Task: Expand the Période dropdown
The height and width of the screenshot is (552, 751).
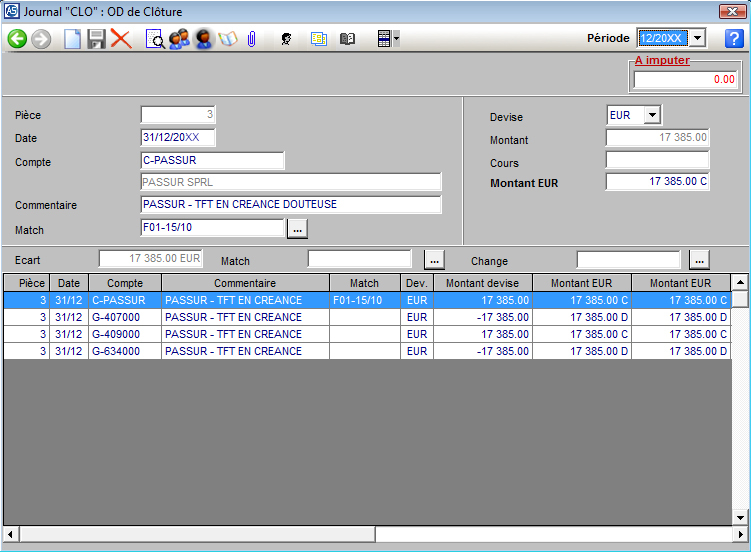Action: [x=698, y=38]
